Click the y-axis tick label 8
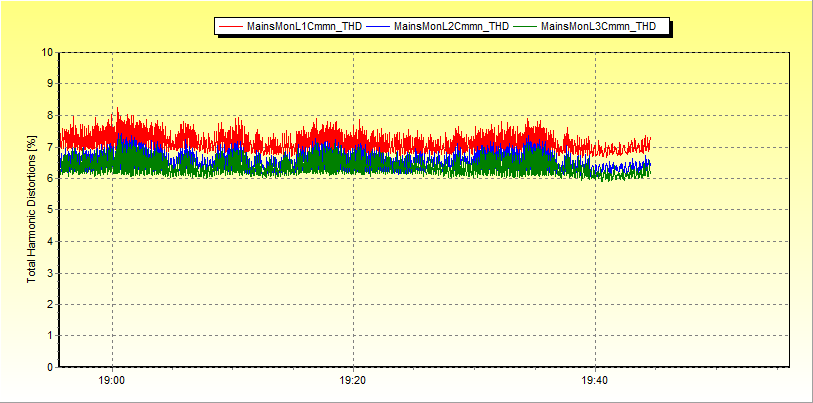 click(x=50, y=116)
